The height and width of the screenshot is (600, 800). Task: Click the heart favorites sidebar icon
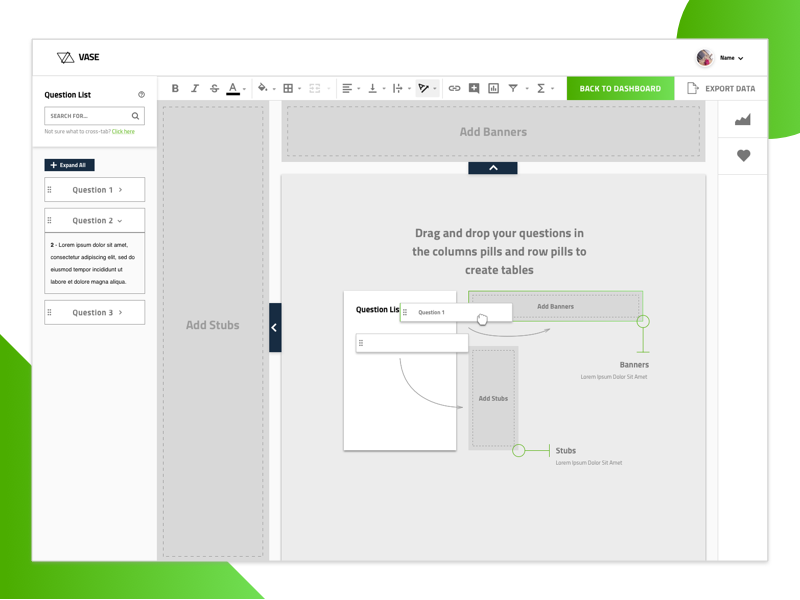tap(743, 156)
